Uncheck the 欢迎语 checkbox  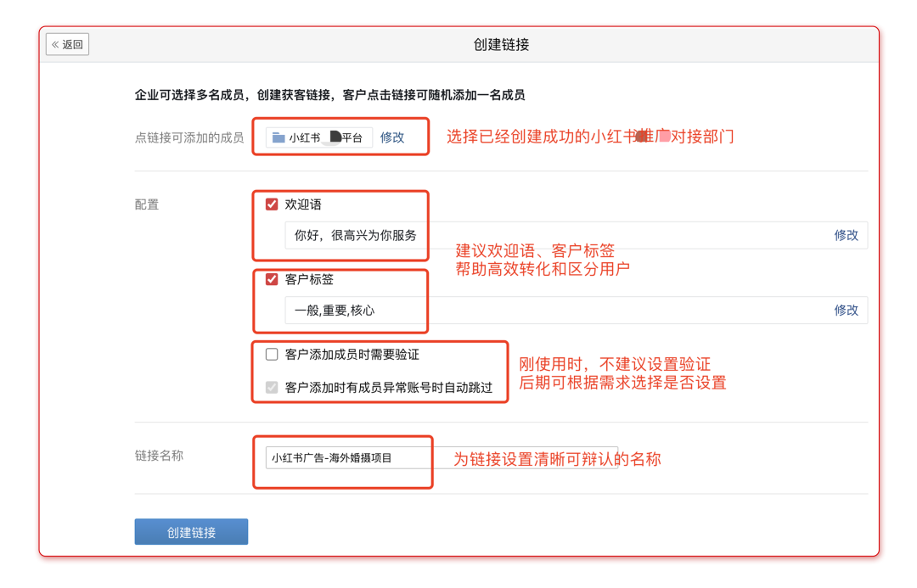(272, 204)
